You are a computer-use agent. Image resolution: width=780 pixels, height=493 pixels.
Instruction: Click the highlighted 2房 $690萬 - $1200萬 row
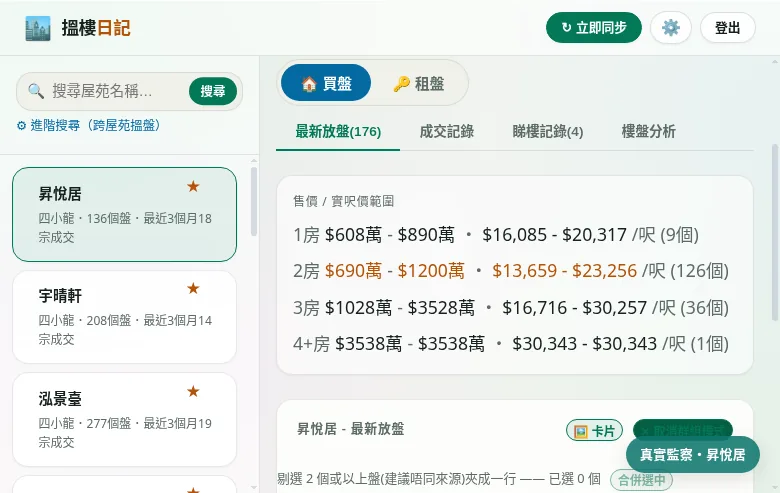click(x=511, y=271)
